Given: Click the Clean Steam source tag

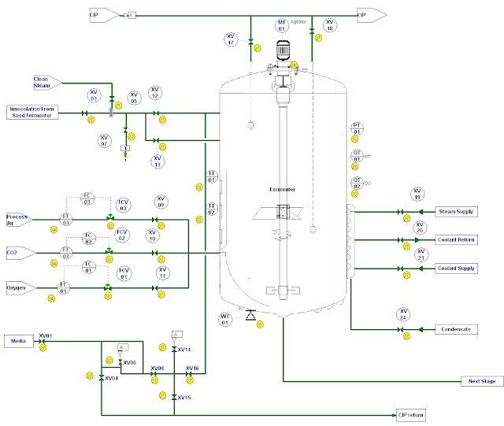Looking at the screenshot, I should point(47,83).
